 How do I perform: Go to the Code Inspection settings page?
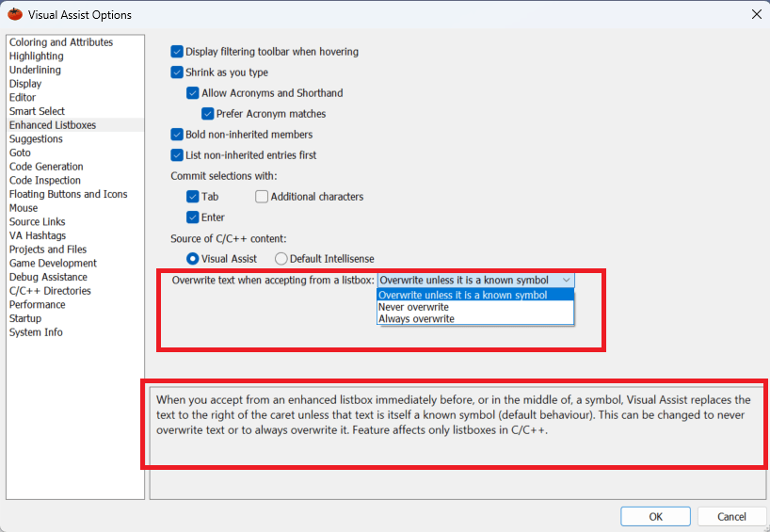tap(45, 181)
